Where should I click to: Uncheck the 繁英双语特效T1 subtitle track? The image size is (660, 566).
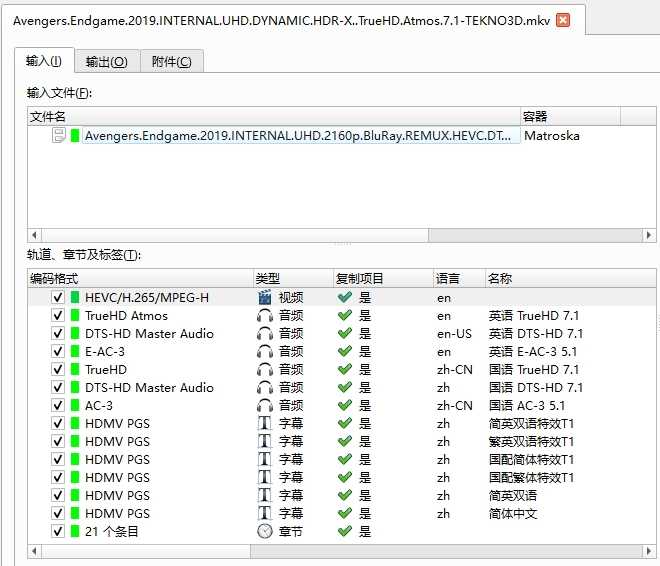coord(58,441)
